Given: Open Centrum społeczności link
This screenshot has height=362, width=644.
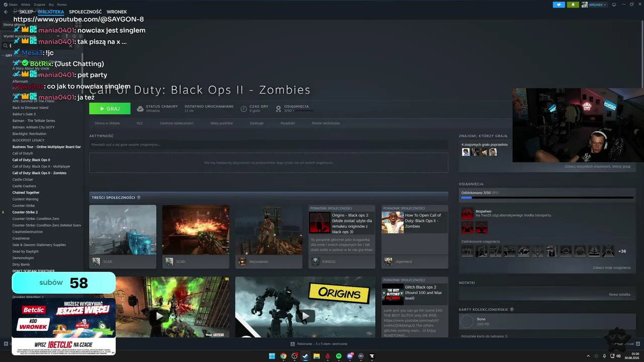Looking at the screenshot, I should point(177,123).
